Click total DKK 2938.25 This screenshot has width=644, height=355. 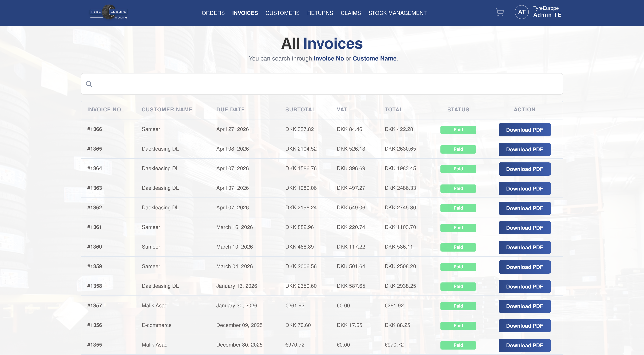coord(400,286)
